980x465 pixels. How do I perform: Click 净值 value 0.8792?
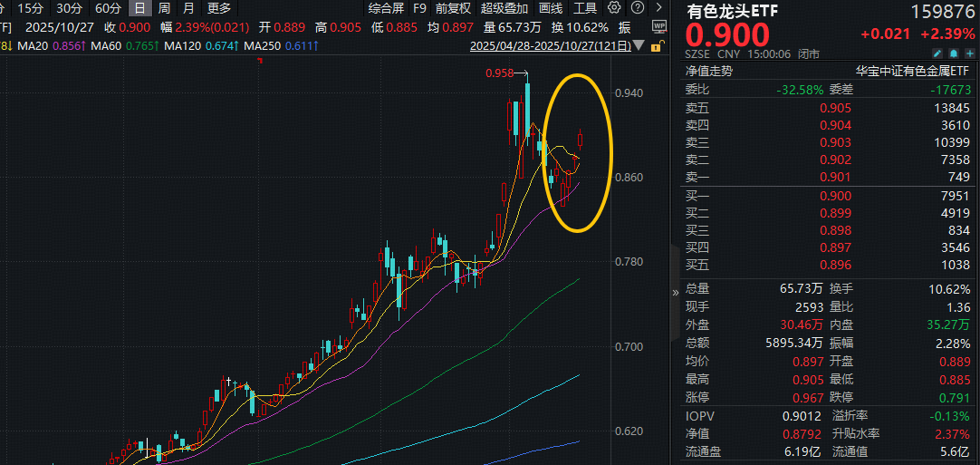click(x=803, y=433)
